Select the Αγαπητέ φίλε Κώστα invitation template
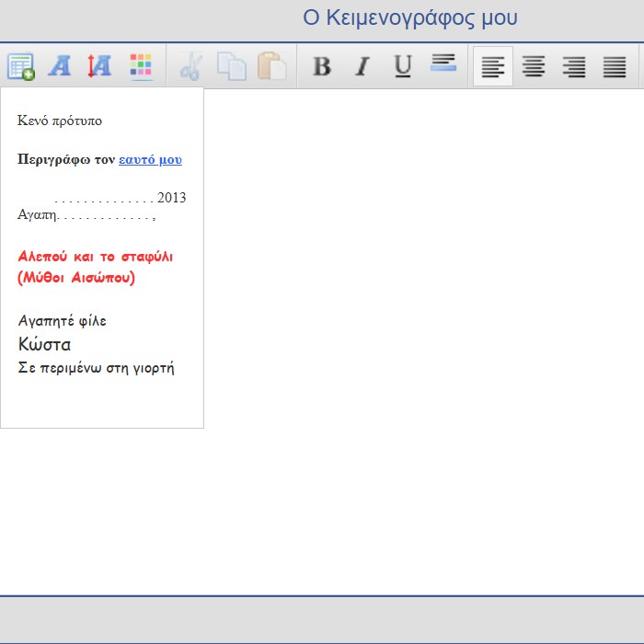 [x=96, y=344]
